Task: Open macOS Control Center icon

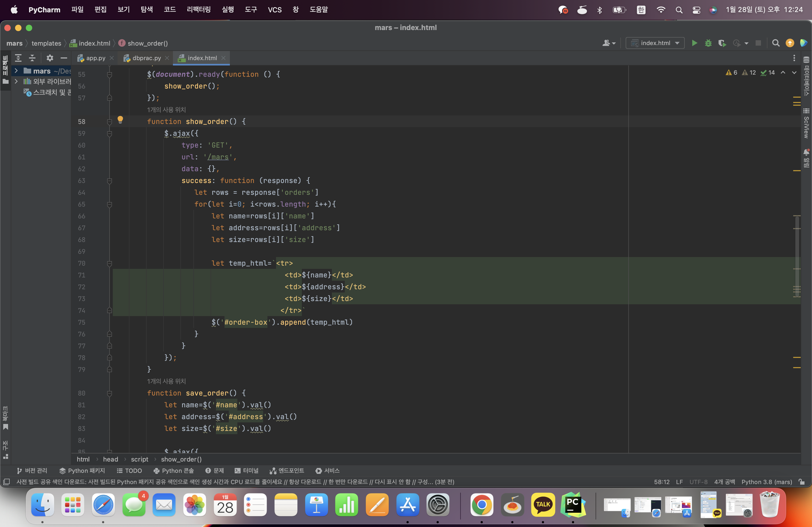Action: (696, 10)
